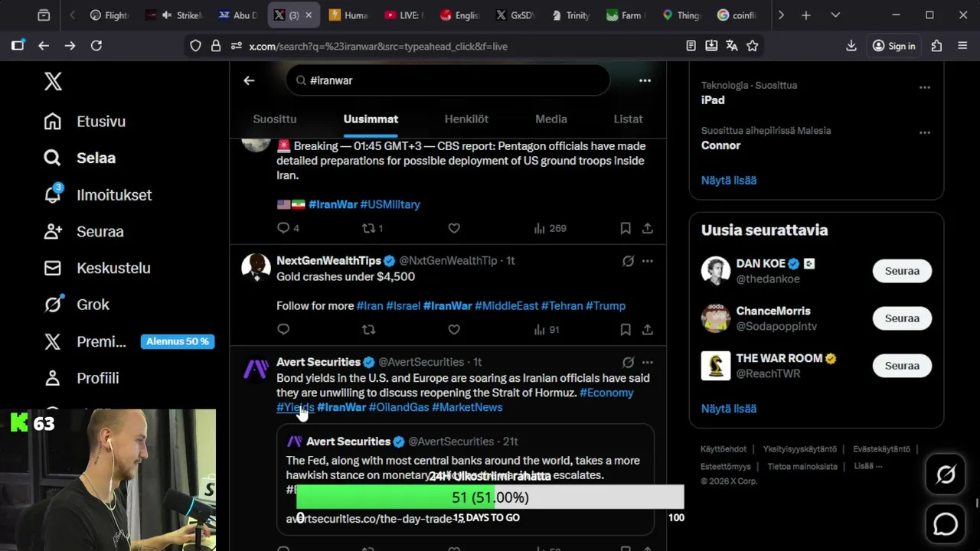The image size is (980, 551).
Task: Open more options for iPad trend
Action: 925,87
